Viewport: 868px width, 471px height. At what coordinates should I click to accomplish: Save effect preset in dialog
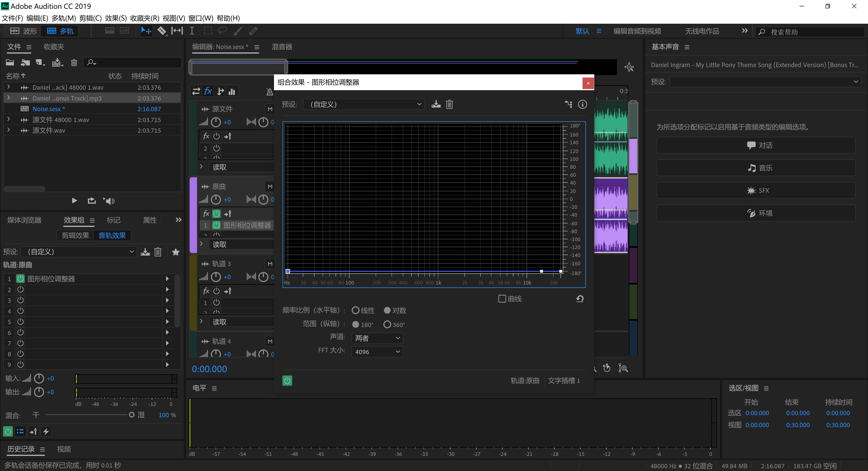click(436, 104)
